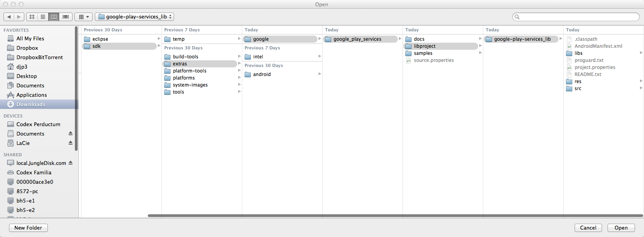Eject local.JungleDisk.com shared volume
The image size is (644, 237).
(x=71, y=163)
